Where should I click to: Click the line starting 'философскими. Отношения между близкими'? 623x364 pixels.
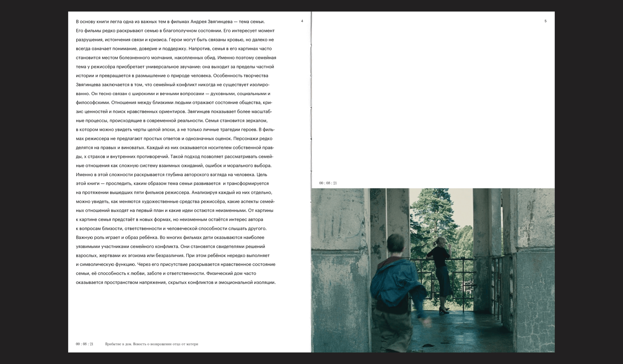[x=174, y=103]
